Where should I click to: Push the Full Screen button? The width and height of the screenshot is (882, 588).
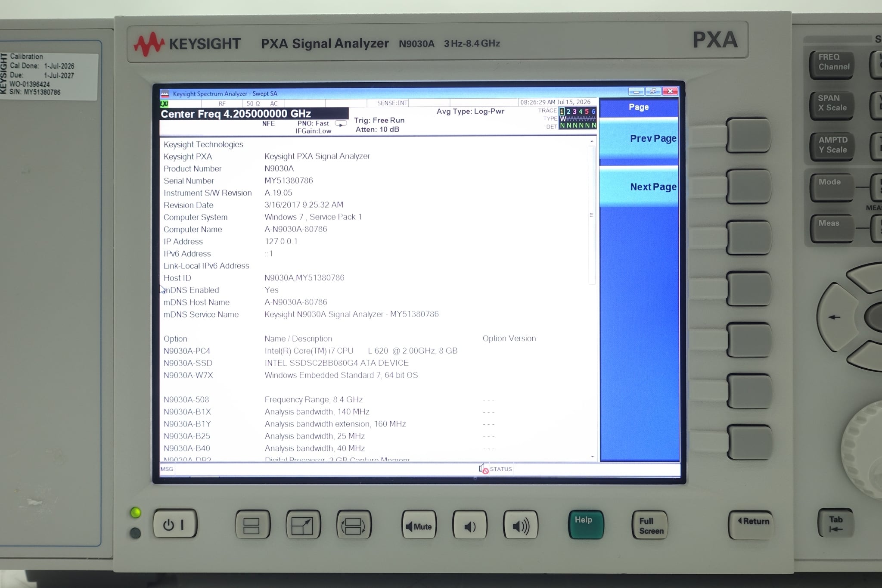650,525
